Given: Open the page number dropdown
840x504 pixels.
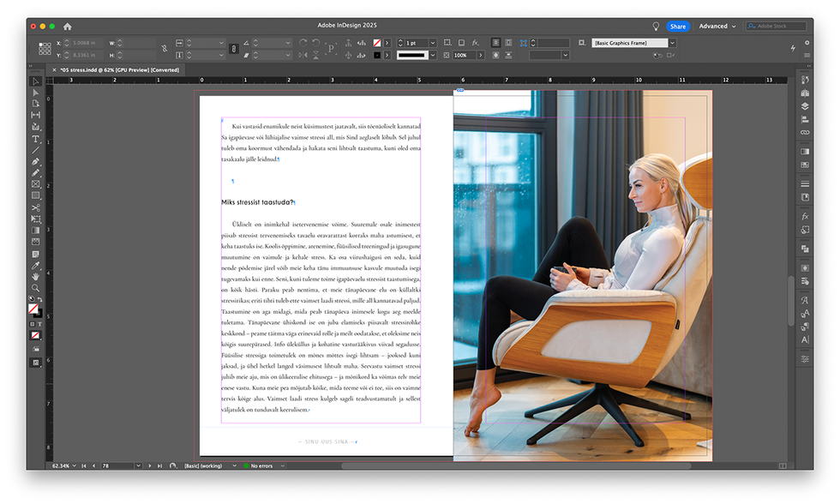Looking at the screenshot, I should [x=138, y=466].
